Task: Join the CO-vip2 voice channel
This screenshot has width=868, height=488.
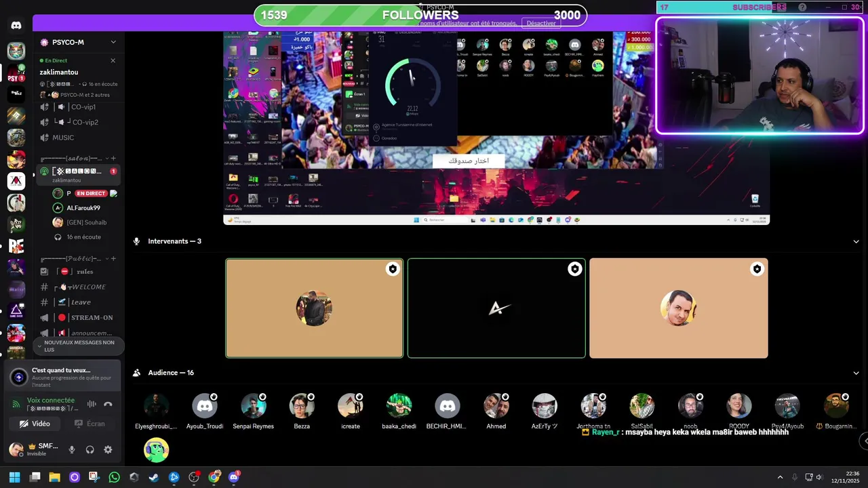Action: [78, 122]
